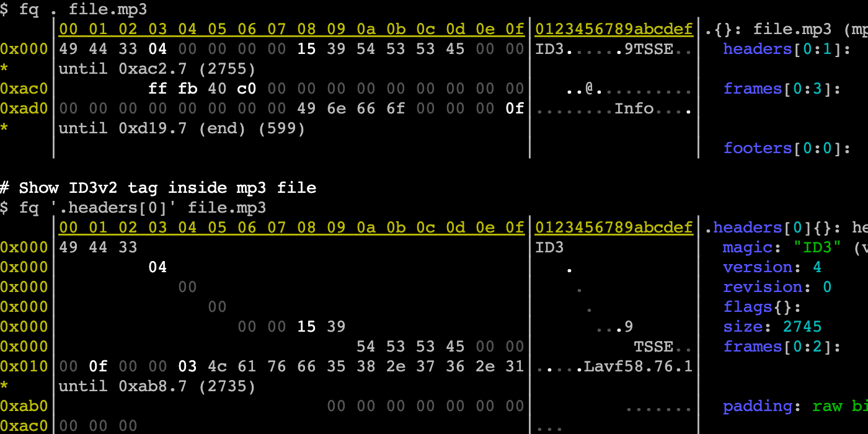The width and height of the screenshot is (868, 434).
Task: Click the 'Info' ASCII text in dump
Action: coord(634,108)
